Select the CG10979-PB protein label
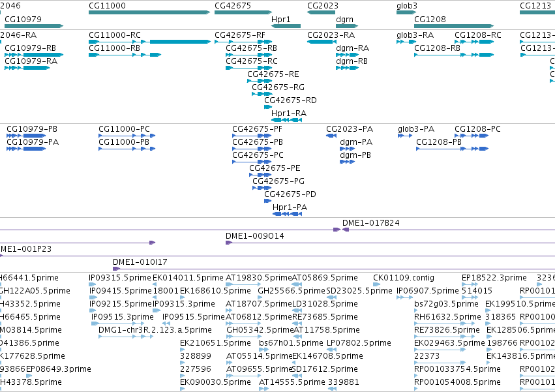Image resolution: width=555 pixels, height=392 pixels. (32, 129)
